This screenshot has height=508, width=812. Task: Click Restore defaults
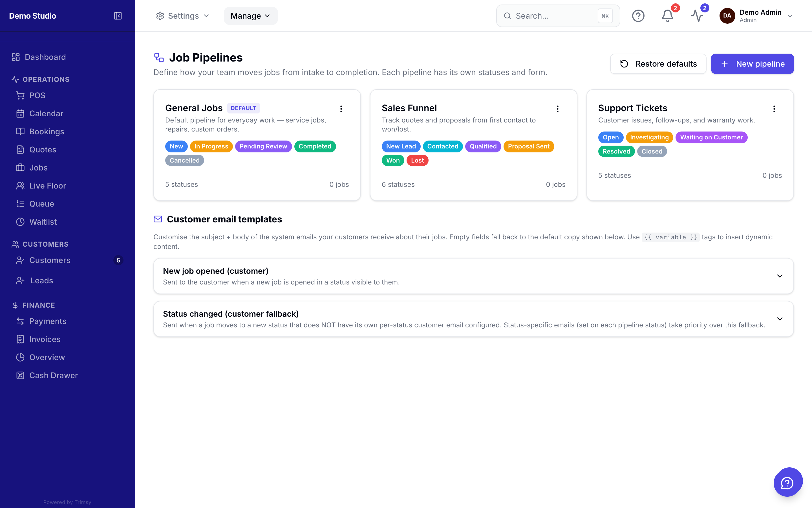(658, 64)
